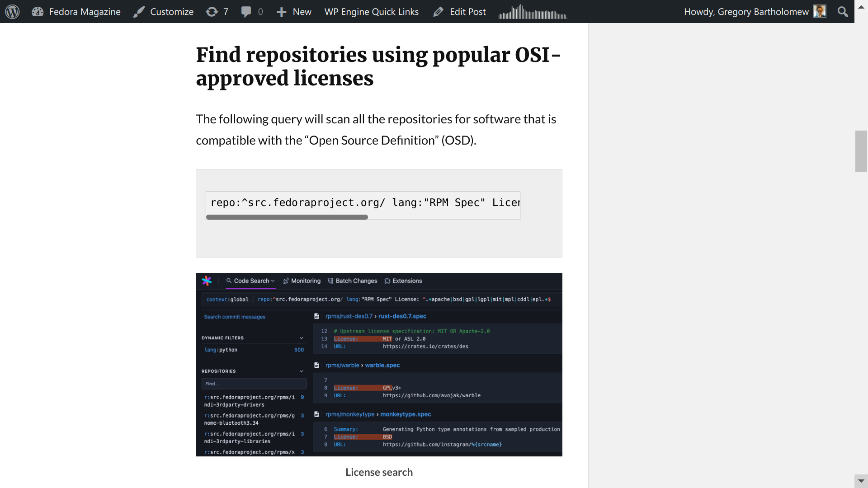Open the Customize theme option

[x=163, y=12]
